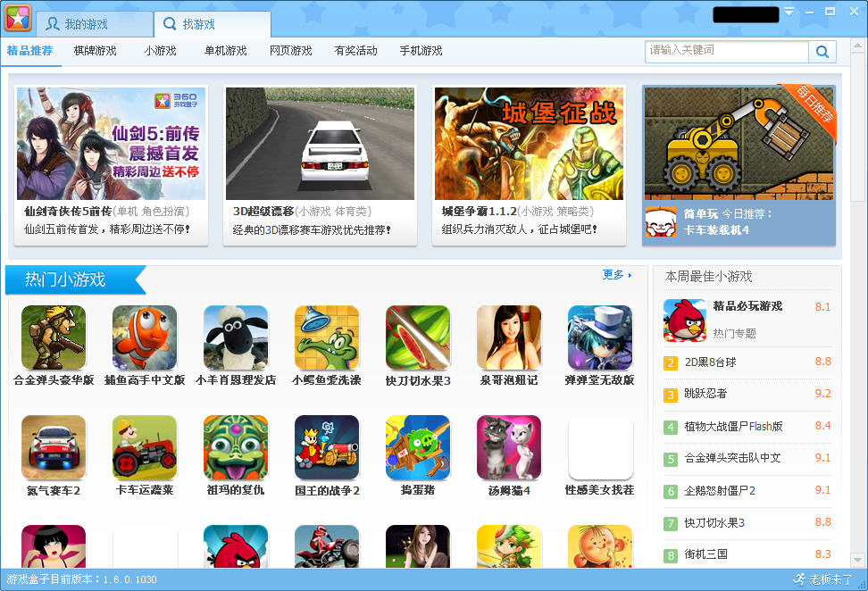Open the title bar dropdown menu arrow
Screen dimensions: 868x591
point(789,11)
